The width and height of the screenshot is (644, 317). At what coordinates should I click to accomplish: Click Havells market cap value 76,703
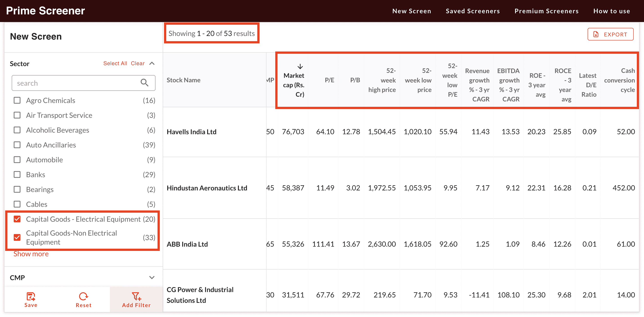[293, 132]
